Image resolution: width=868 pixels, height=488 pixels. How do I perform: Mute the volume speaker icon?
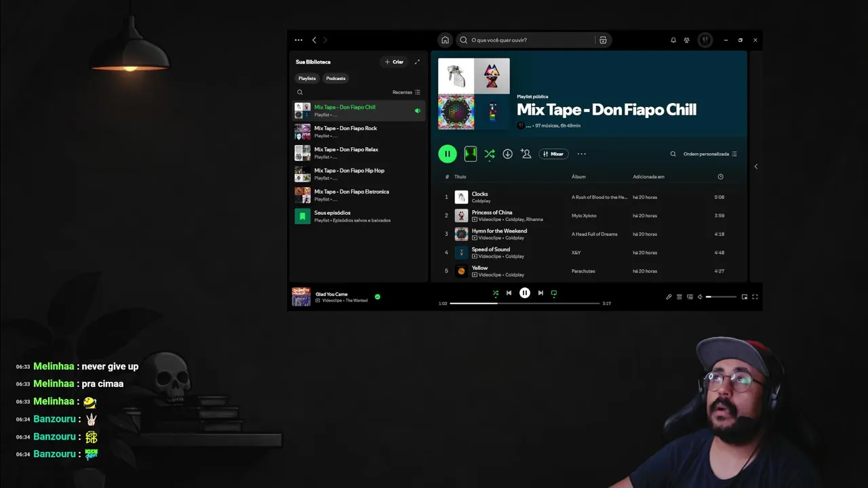click(700, 297)
